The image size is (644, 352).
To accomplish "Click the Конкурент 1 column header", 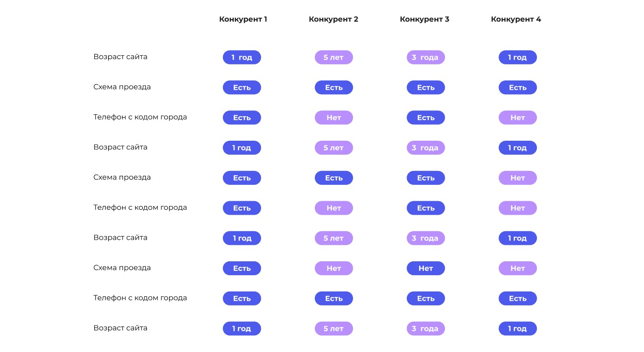I will pos(243,19).
